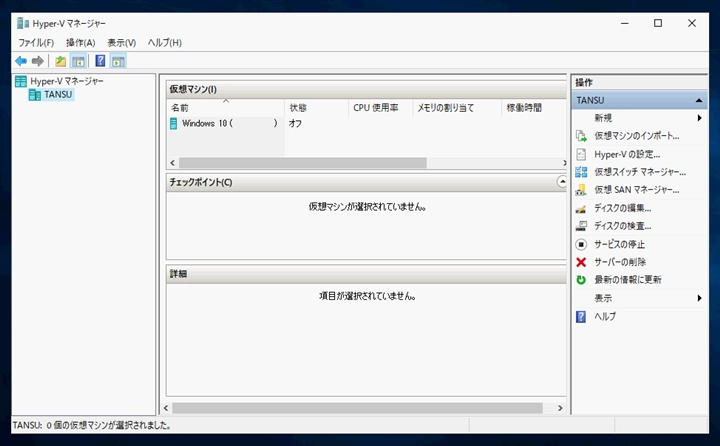720x446 pixels.
Task: Select the TANSU node in tree
Action: tap(58, 95)
